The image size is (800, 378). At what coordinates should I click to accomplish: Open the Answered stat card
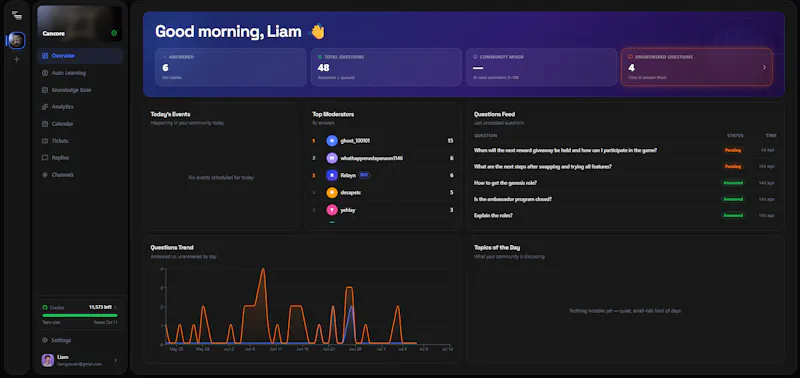(x=231, y=67)
